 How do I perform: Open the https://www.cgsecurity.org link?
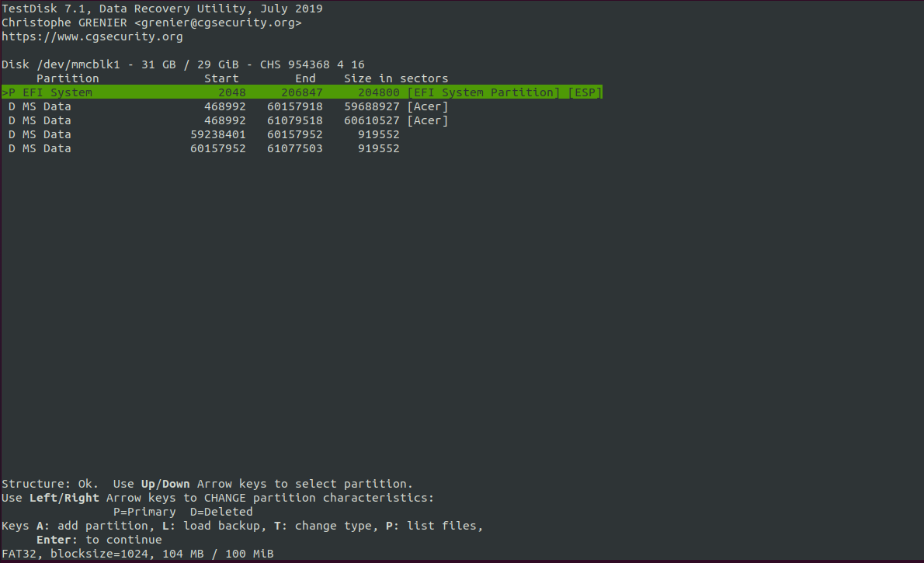coord(92,36)
